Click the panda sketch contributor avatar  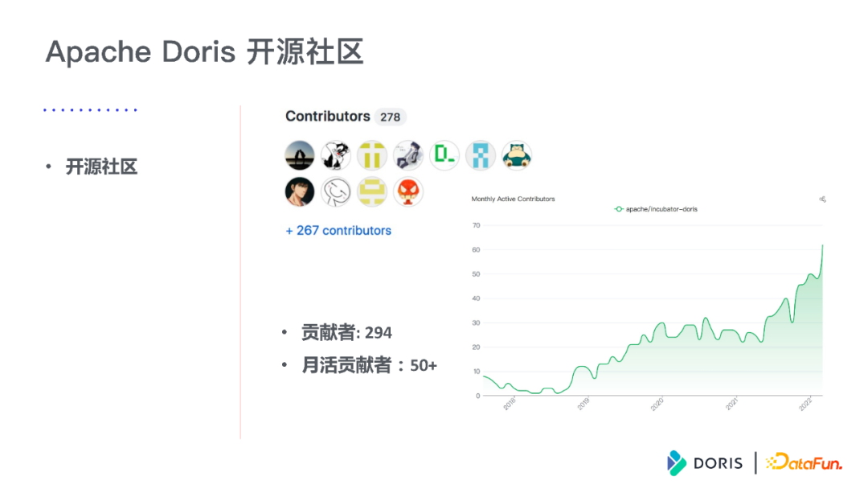pyautogui.click(x=336, y=154)
